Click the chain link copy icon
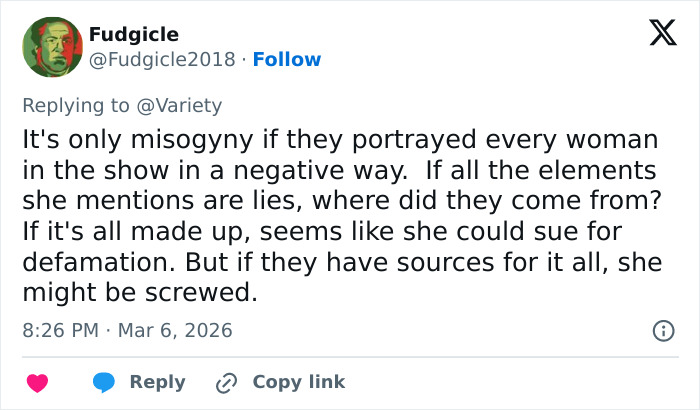The height and width of the screenshot is (410, 700). click(x=227, y=382)
